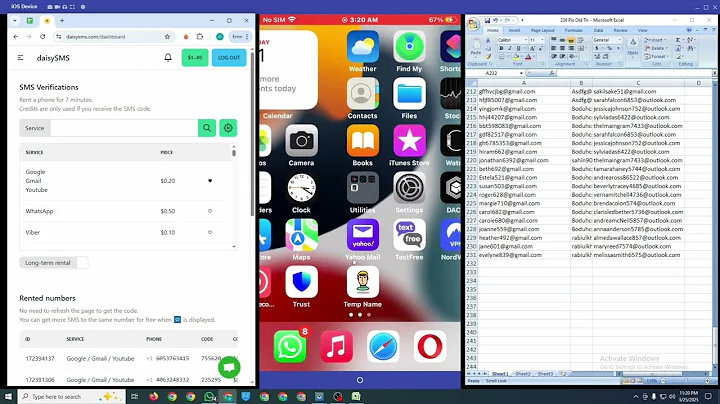Select the WhatsApp service radio button
The height and width of the screenshot is (404, 720).
[210, 211]
